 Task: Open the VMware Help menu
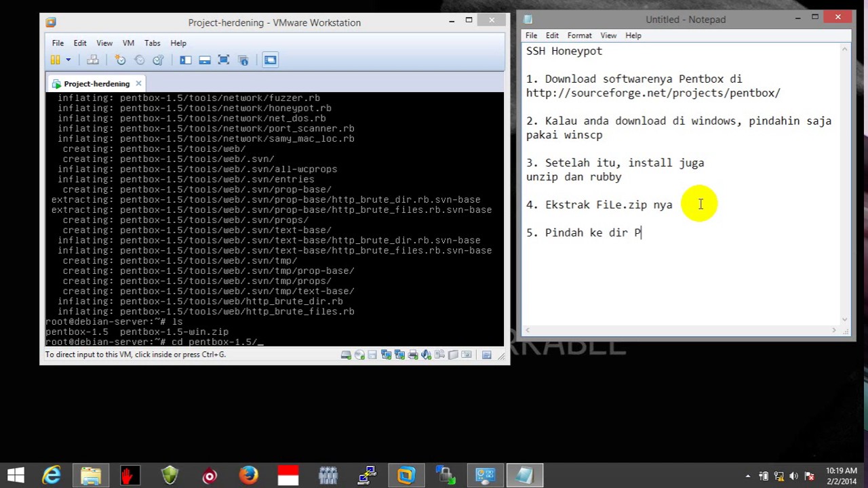[x=178, y=43]
